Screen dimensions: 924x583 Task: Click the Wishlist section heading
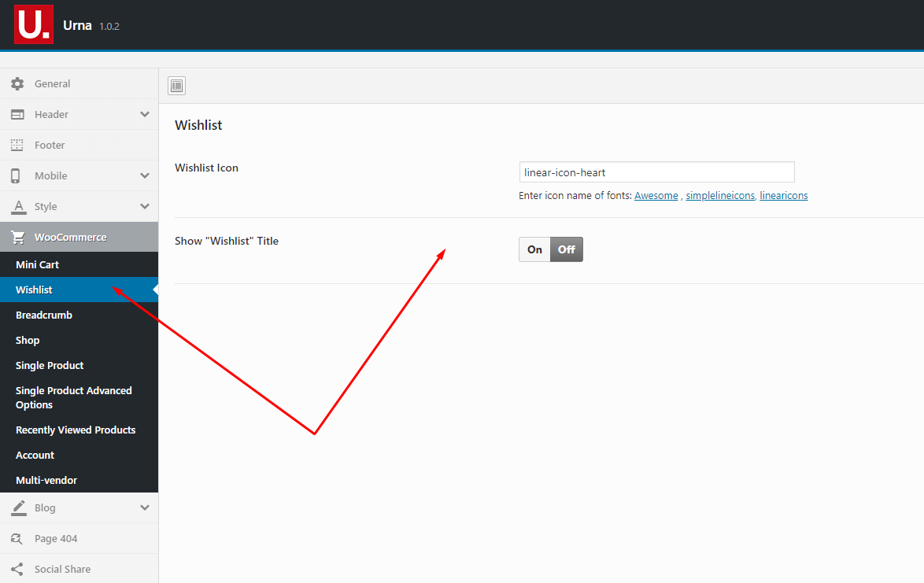[x=198, y=125]
